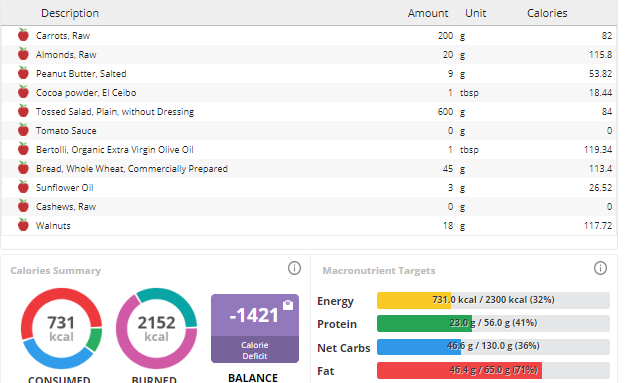625x383 pixels.
Task: Click the Energy label in Macronutrient Targets
Action: click(335, 301)
